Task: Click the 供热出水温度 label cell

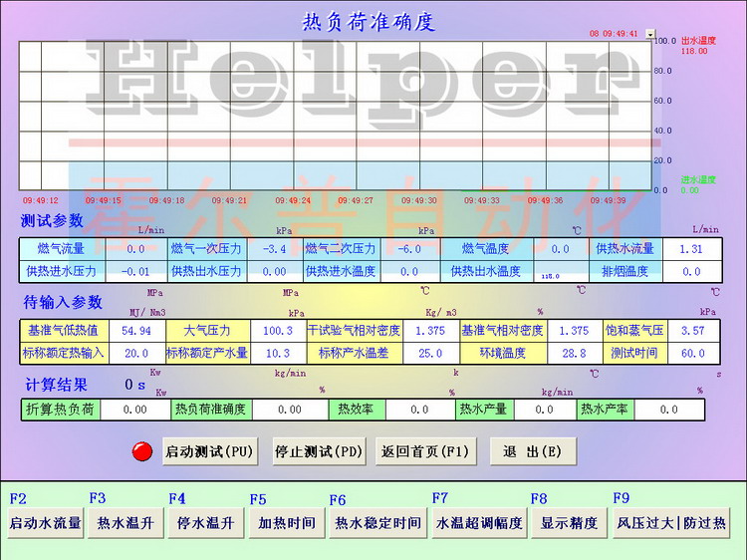Action: click(x=486, y=272)
